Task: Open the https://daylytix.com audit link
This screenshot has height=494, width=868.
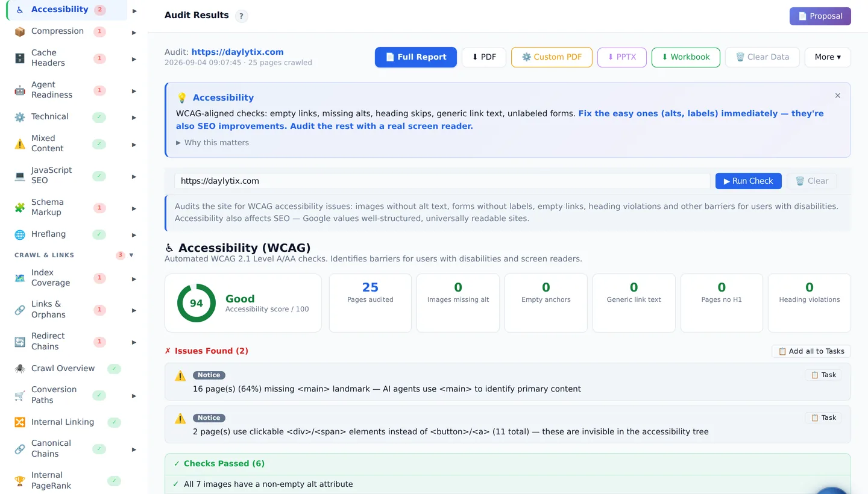Action: pyautogui.click(x=237, y=52)
